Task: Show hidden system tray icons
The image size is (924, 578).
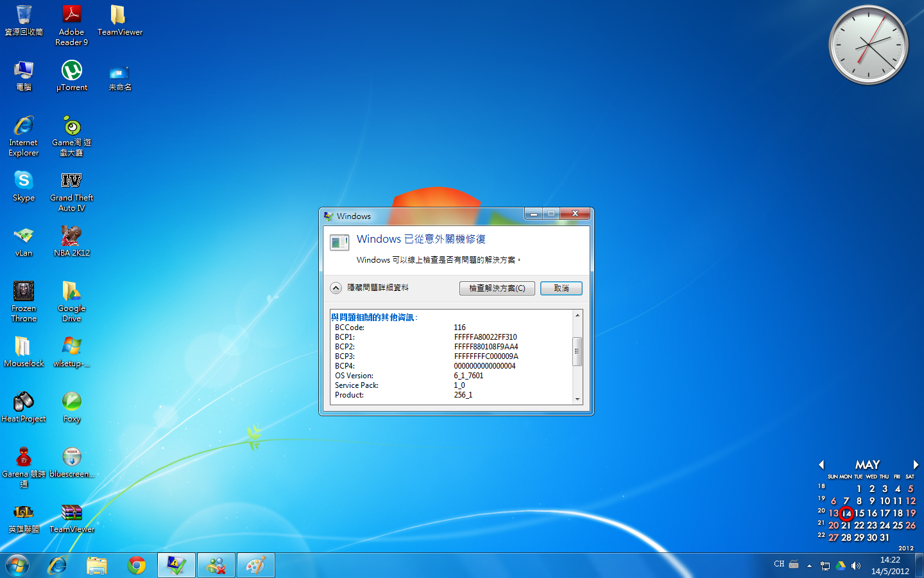Action: (x=809, y=566)
